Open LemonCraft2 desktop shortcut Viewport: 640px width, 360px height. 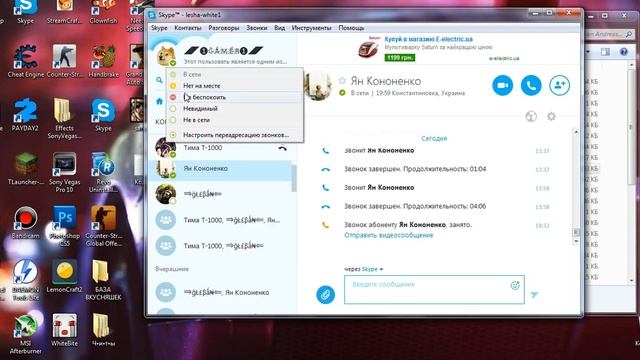coord(64,276)
